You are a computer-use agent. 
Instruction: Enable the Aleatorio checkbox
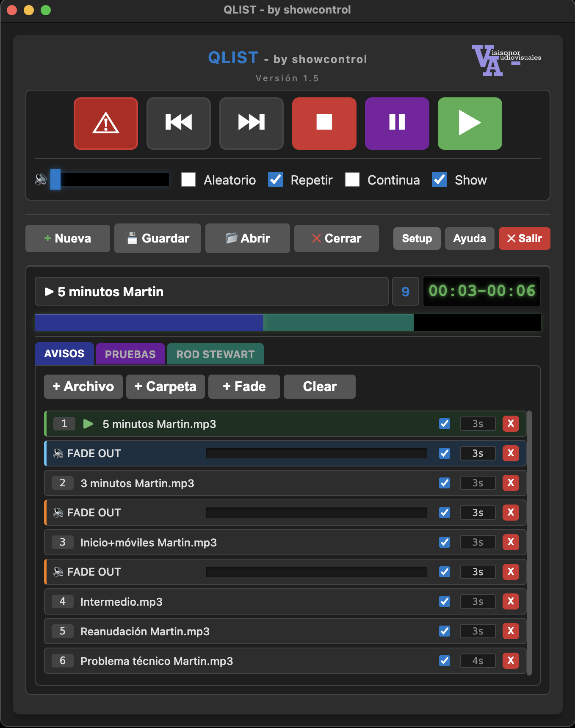(188, 179)
